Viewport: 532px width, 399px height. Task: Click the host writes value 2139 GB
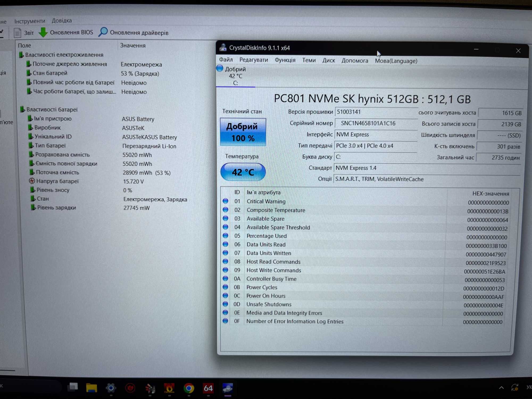pos(500,124)
